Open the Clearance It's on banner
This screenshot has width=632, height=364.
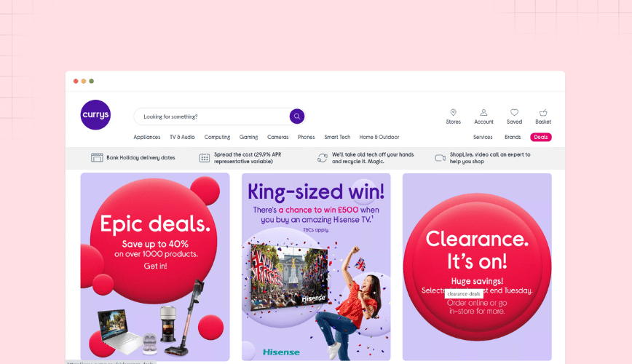tap(477, 267)
